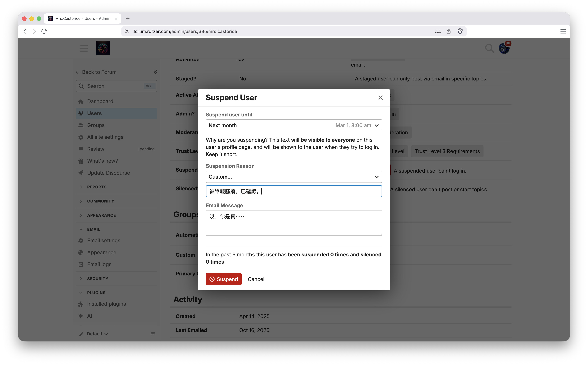Click the Email Message text area
This screenshot has width=588, height=365.
pyautogui.click(x=293, y=223)
